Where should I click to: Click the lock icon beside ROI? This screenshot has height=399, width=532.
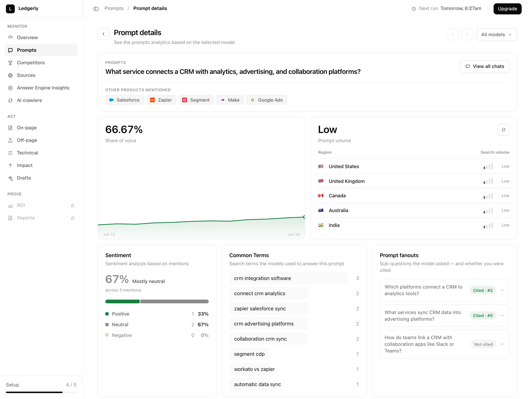(x=73, y=206)
